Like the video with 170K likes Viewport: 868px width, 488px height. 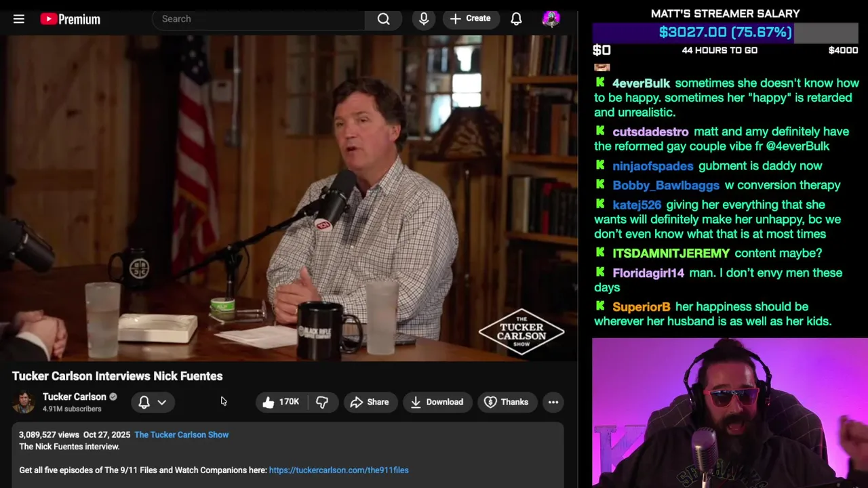coord(281,402)
